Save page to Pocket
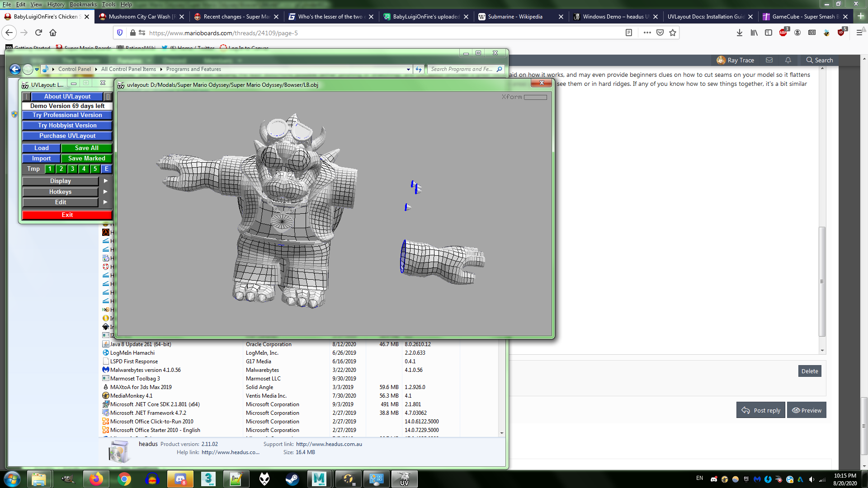 click(x=660, y=33)
